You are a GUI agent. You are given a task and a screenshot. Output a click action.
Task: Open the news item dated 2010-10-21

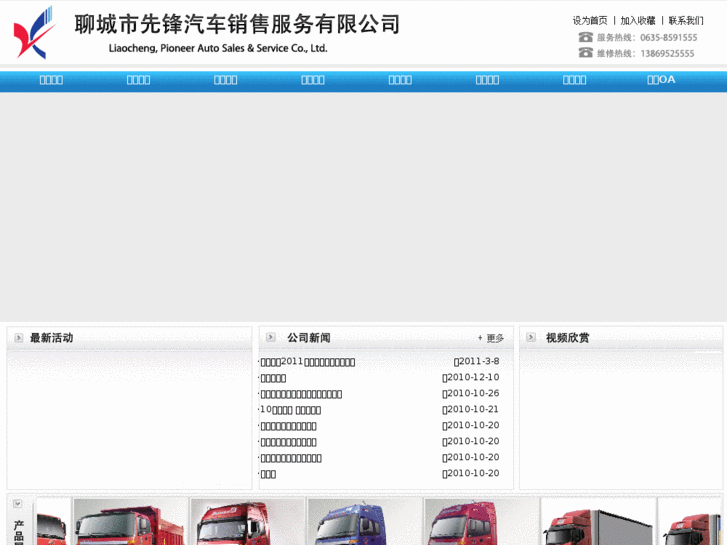coord(290,410)
